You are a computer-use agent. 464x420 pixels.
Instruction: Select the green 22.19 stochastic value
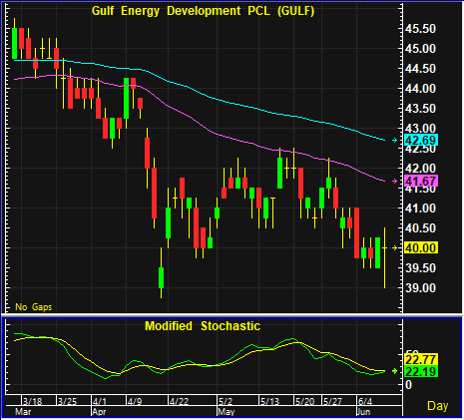coord(421,371)
